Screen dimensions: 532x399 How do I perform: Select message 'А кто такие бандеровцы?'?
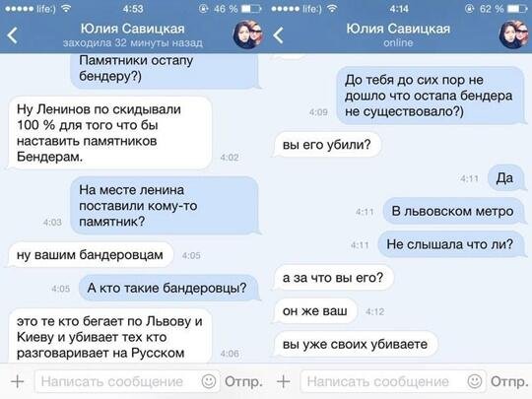[168, 288]
